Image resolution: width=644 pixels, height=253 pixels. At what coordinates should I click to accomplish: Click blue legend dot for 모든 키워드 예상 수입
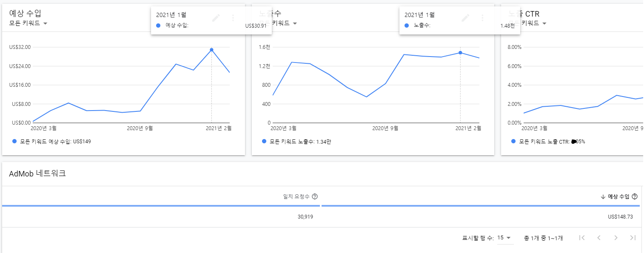coord(14,141)
